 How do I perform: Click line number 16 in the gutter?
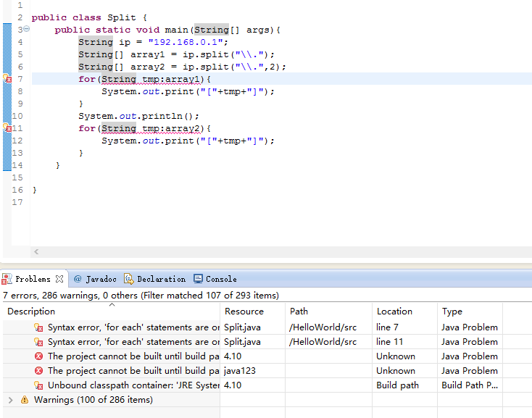[x=17, y=190]
